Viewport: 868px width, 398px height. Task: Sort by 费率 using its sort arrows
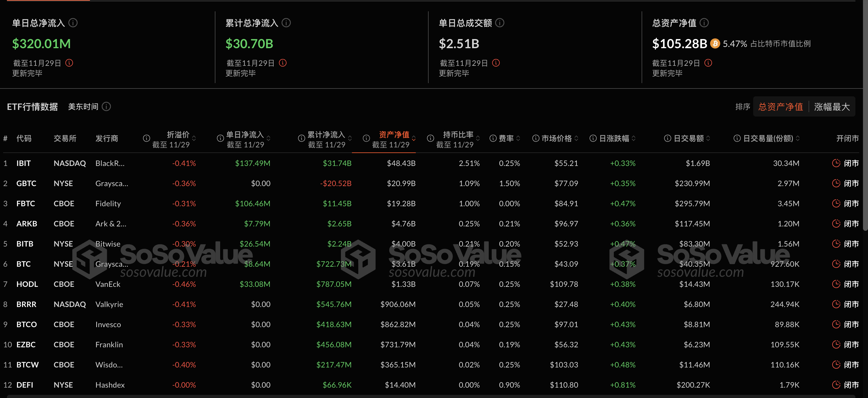[518, 138]
